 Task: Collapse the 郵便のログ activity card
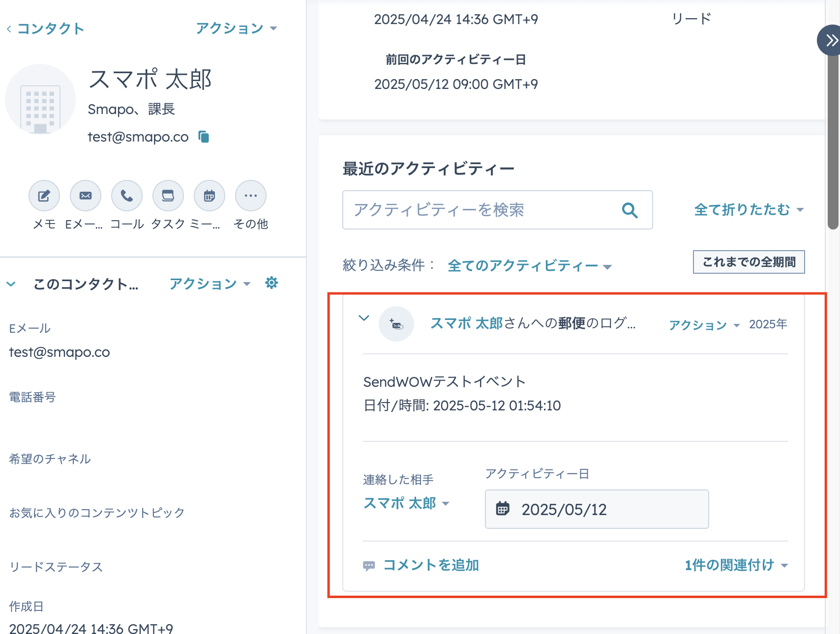click(364, 318)
